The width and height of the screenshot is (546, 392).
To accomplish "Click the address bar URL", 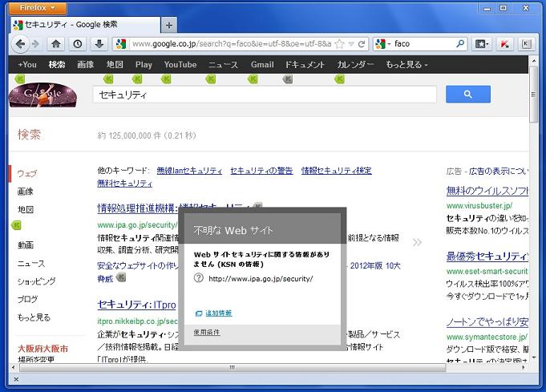I will pyautogui.click(x=232, y=44).
